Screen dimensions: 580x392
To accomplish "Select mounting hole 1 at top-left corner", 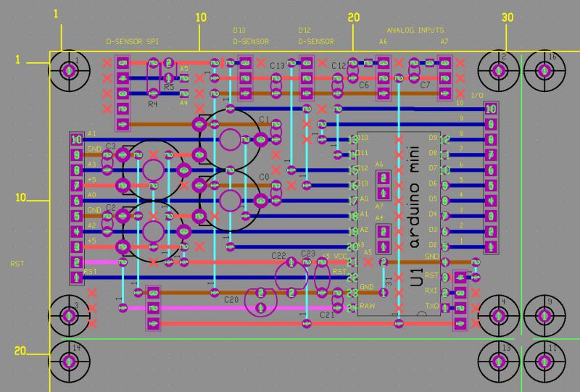I will point(69,70).
